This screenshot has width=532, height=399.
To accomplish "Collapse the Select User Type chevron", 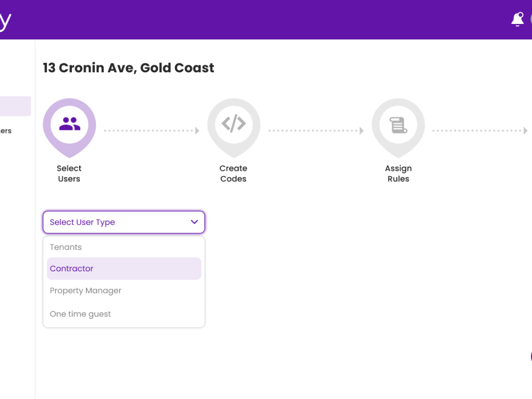I will point(194,222).
